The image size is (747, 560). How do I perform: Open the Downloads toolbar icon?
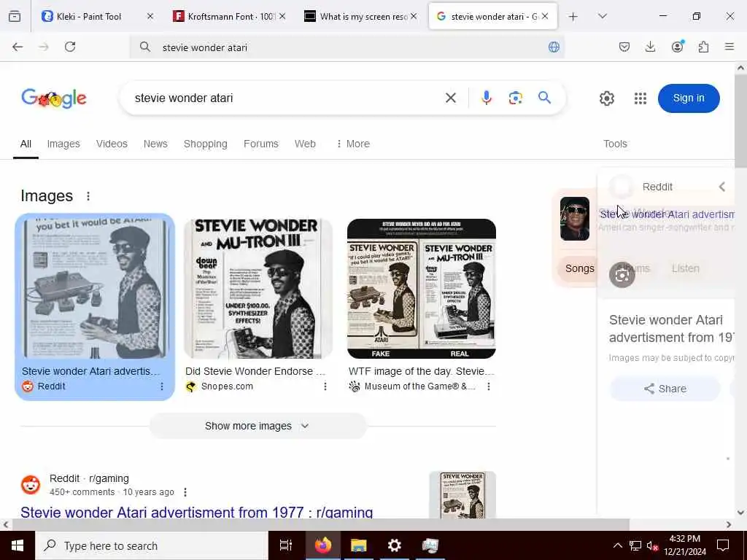tap(650, 47)
